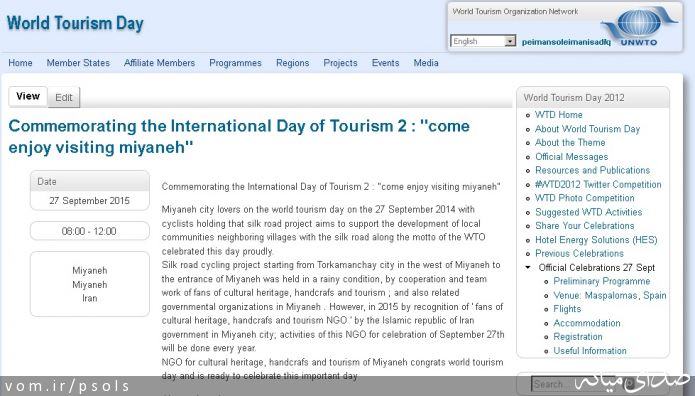The image size is (695, 396).
Task: Click the UNWTO globe logo
Action: click(x=639, y=27)
